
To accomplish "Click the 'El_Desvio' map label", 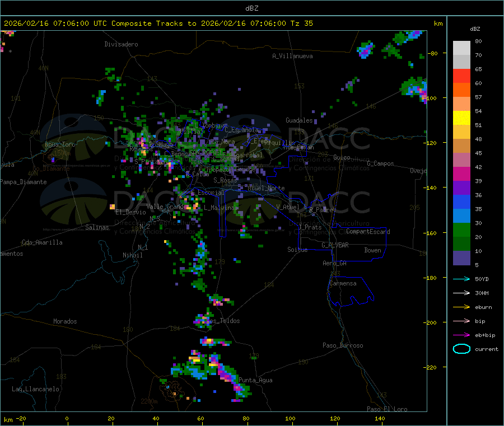I will pyautogui.click(x=130, y=212).
